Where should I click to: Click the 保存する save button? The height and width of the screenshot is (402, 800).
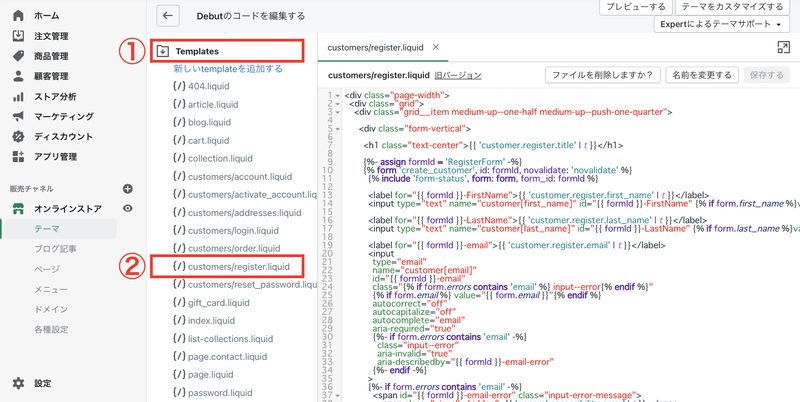767,75
